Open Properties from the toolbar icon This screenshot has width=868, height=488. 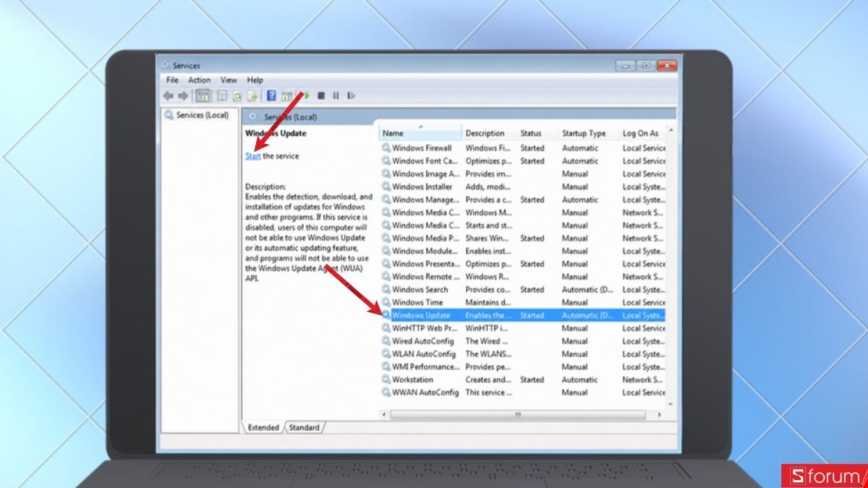tap(222, 95)
